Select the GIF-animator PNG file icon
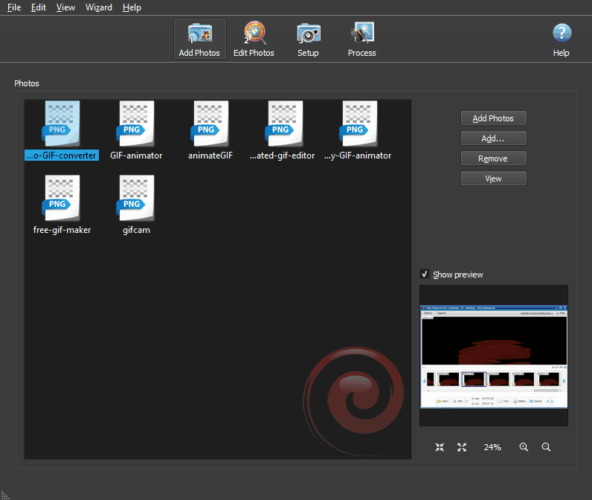 coord(136,123)
